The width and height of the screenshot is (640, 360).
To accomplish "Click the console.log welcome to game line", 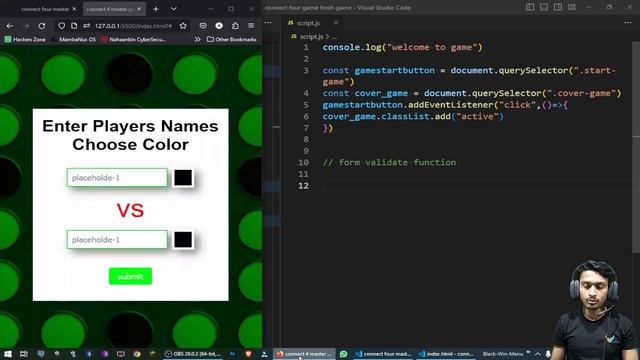I will 402,47.
